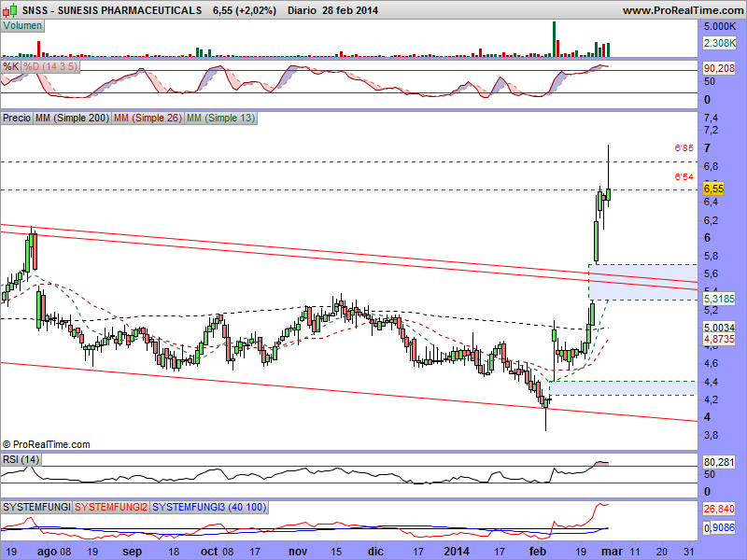Select the MM (Simple 13) label
The image size is (747, 560).
click(220, 119)
